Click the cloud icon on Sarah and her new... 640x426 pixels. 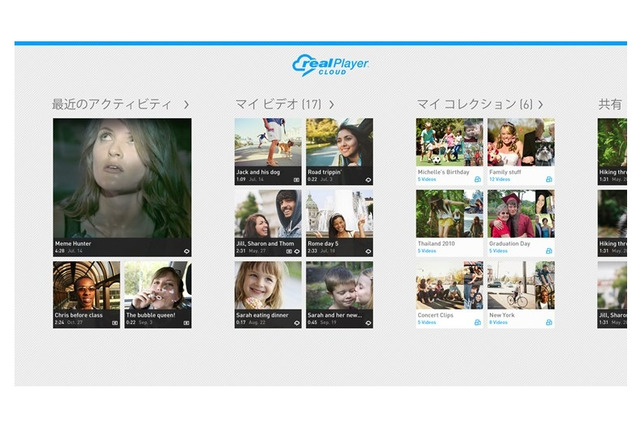pos(368,323)
